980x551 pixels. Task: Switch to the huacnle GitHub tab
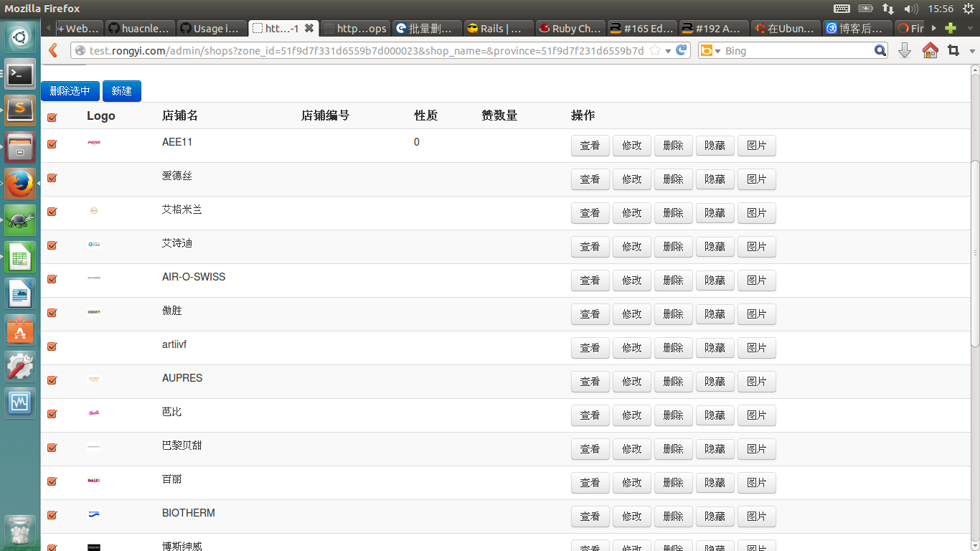tap(139, 29)
